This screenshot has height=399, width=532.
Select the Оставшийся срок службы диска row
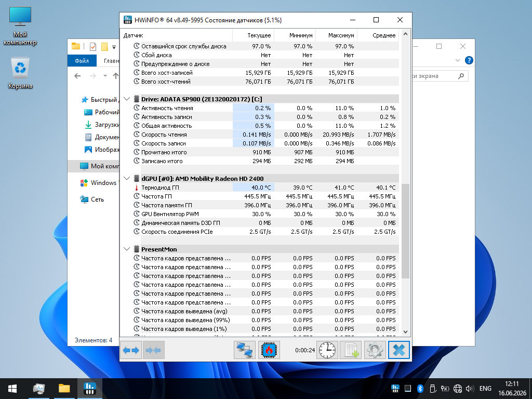pyautogui.click(x=265, y=46)
